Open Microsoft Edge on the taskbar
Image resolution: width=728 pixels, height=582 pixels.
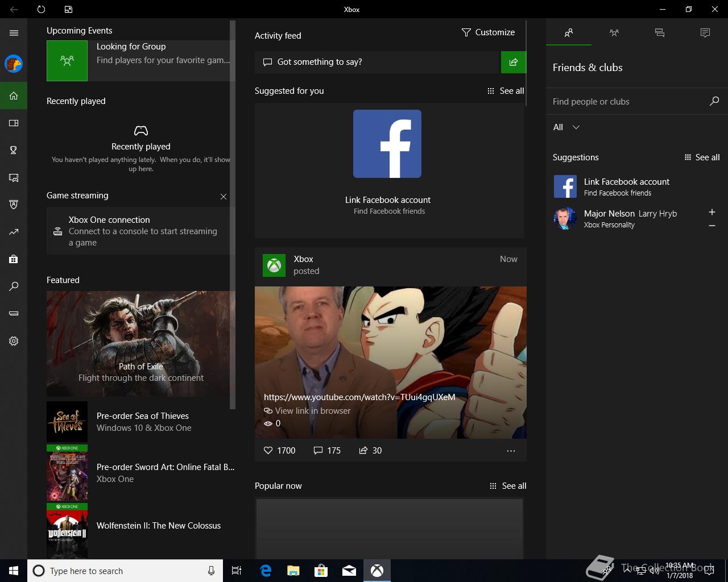click(x=266, y=571)
